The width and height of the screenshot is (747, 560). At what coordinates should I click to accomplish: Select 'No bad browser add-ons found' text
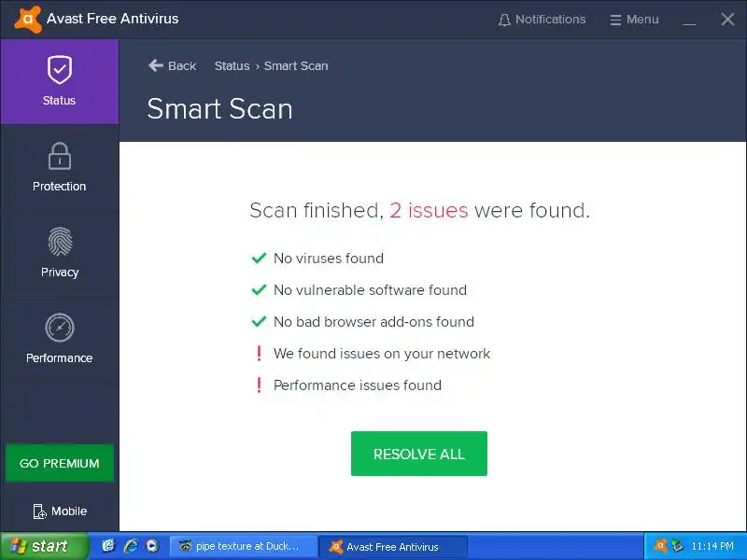coord(374,322)
